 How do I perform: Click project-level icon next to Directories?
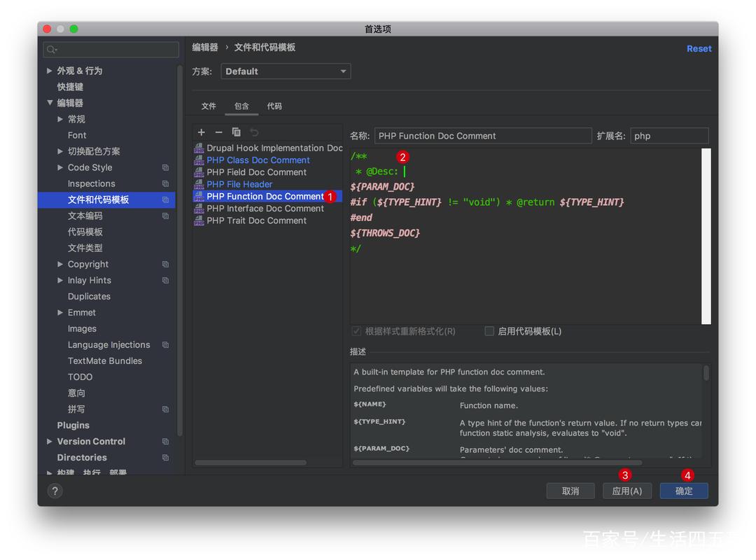[165, 457]
